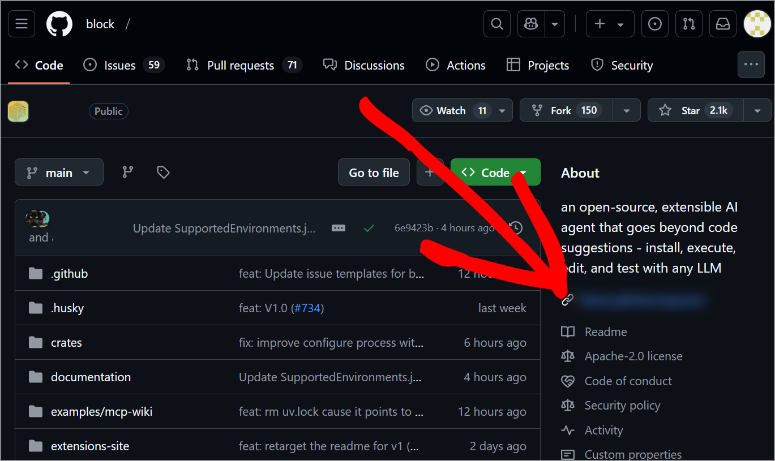Open the block organization link

point(100,24)
